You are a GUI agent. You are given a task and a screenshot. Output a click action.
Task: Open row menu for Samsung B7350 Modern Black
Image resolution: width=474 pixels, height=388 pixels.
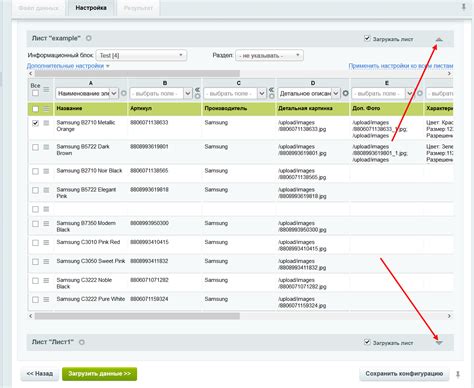pos(46,224)
